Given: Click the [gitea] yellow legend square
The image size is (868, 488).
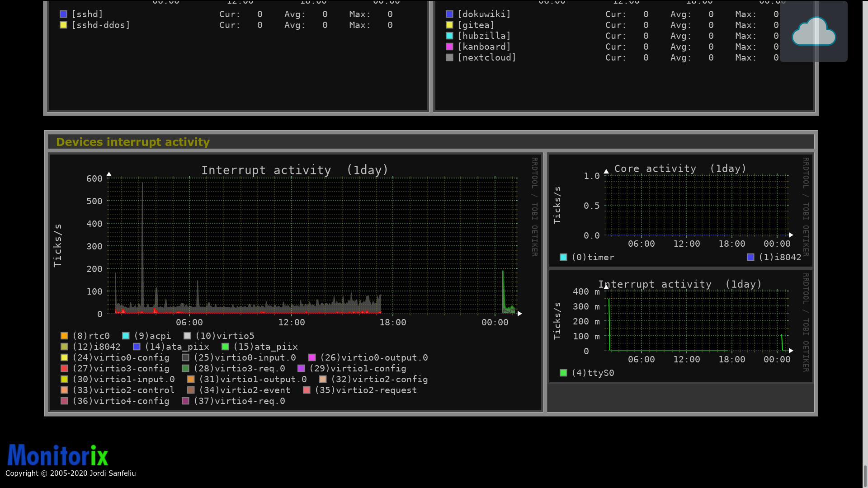Looking at the screenshot, I should click(x=449, y=25).
